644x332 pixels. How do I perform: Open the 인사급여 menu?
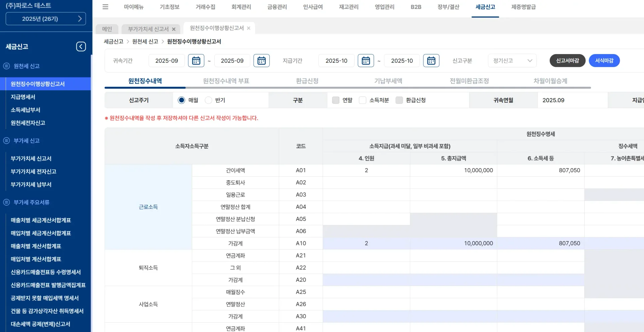312,7
